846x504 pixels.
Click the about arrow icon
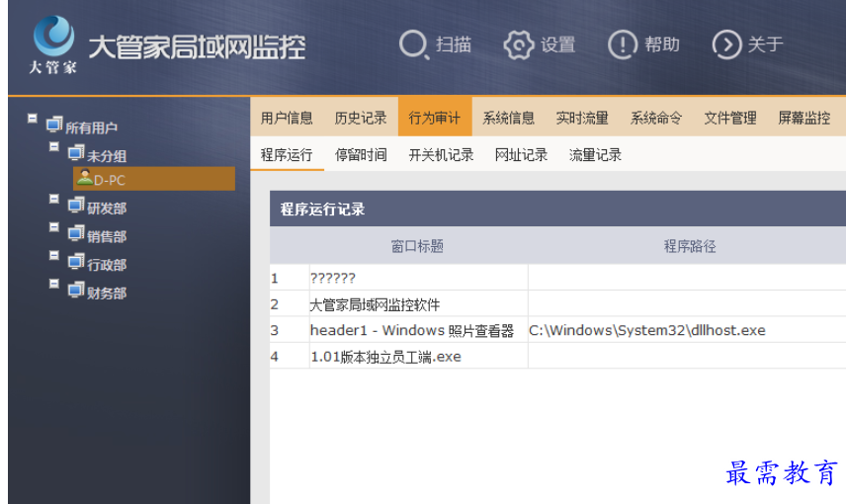point(726,44)
